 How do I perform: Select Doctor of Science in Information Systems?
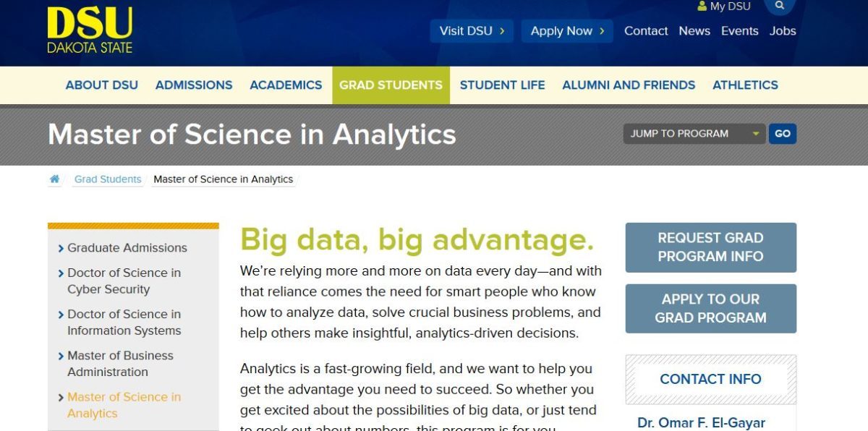(x=124, y=323)
